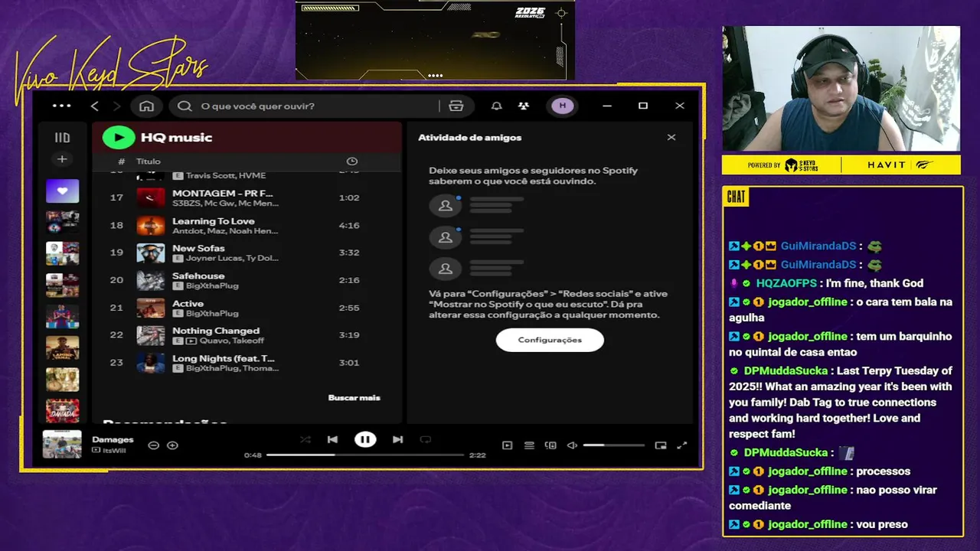Adjust the volume slider
The width and height of the screenshot is (980, 551).
point(613,445)
